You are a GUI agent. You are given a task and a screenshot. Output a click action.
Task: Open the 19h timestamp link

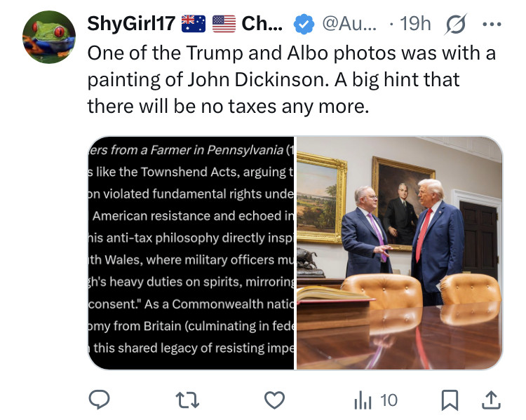click(415, 23)
